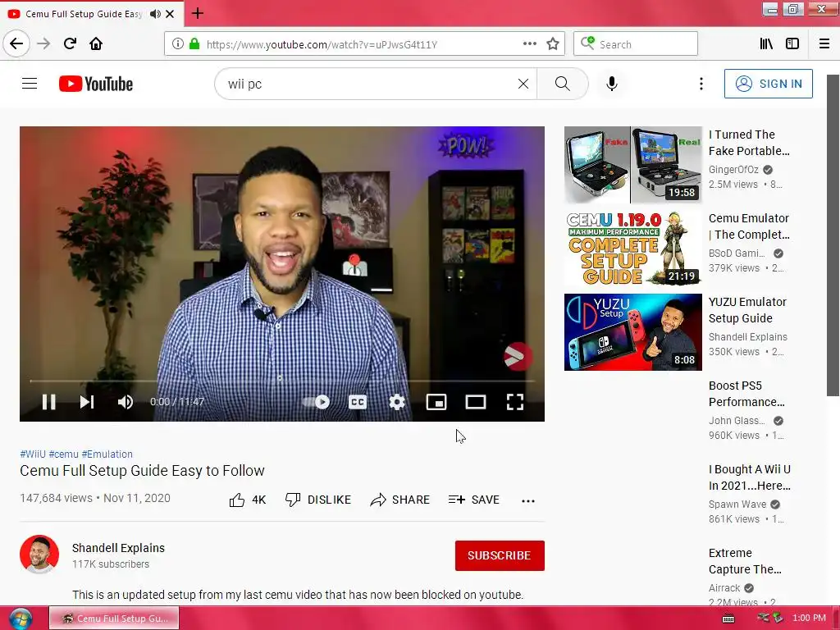Open I Bought A Wii U video
Viewport: 840px width, 630px height.
click(x=750, y=477)
